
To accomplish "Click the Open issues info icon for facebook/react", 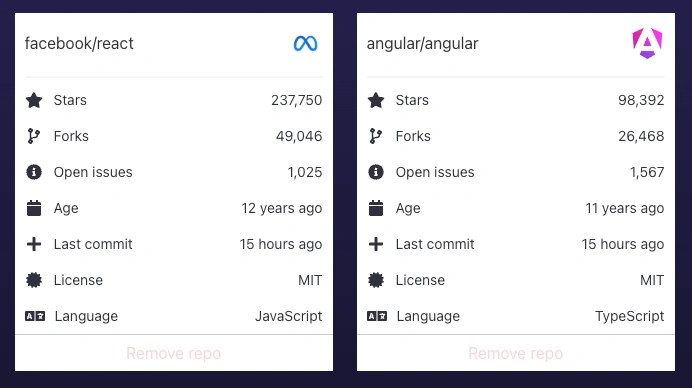I will click(34, 172).
